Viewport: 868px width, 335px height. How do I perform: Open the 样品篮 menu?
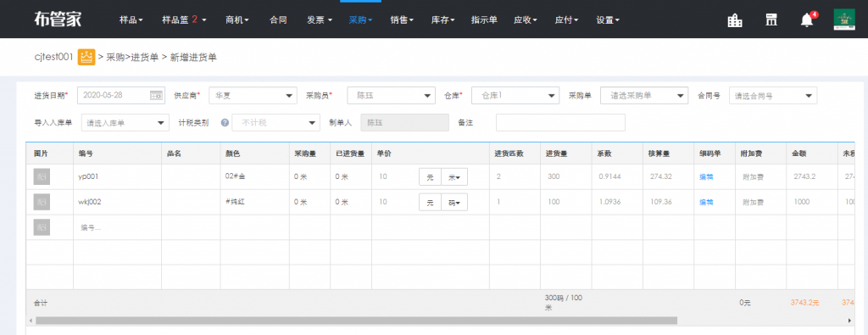[184, 20]
